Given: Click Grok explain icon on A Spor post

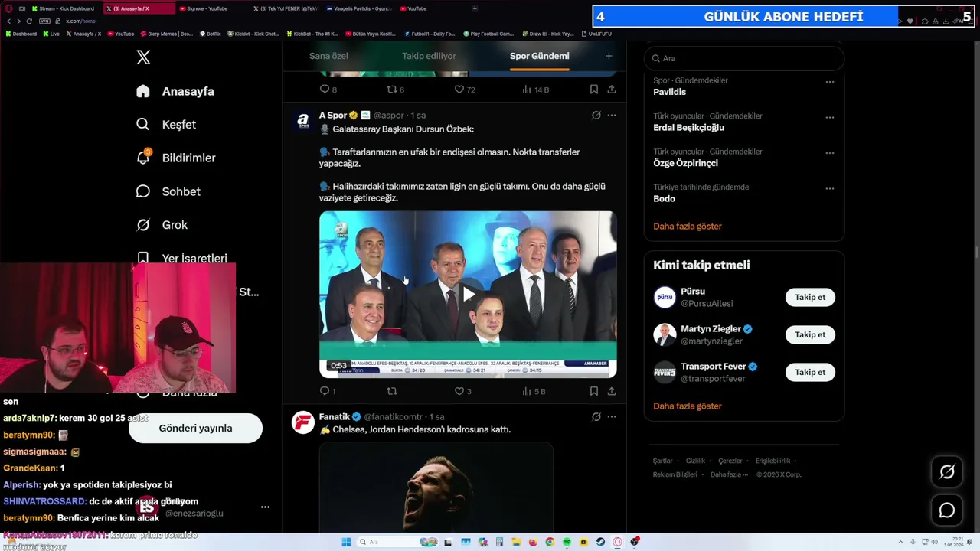Looking at the screenshot, I should pos(596,116).
